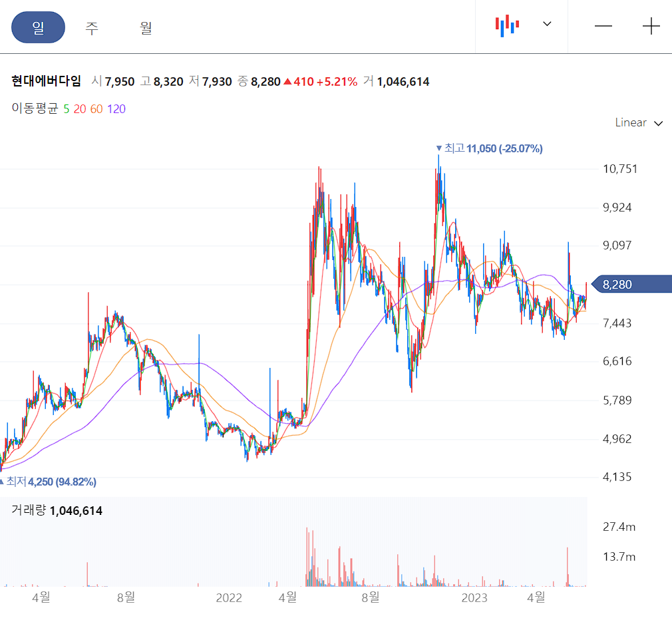
Task: Click the 거래량 1,046,614 volume label
Action: 57,510
